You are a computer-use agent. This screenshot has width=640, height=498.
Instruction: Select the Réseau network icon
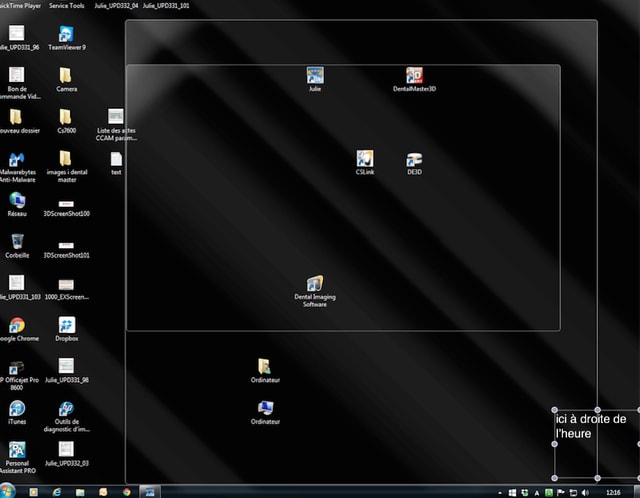[x=17, y=200]
